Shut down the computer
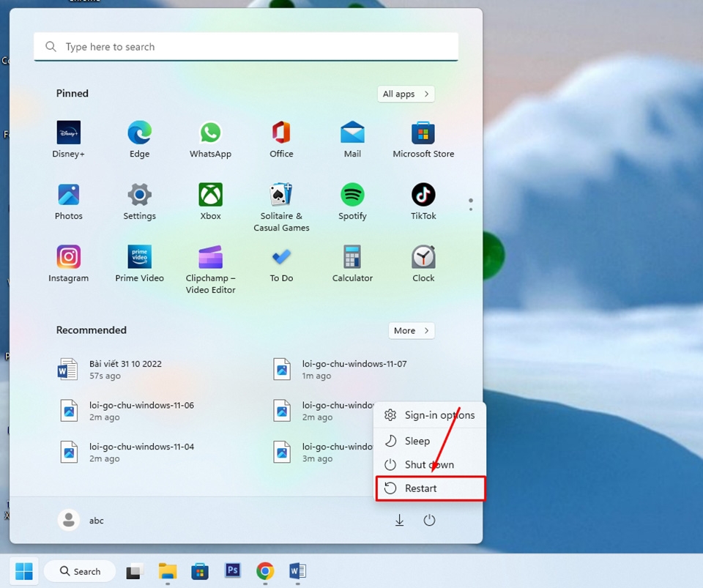 click(429, 464)
